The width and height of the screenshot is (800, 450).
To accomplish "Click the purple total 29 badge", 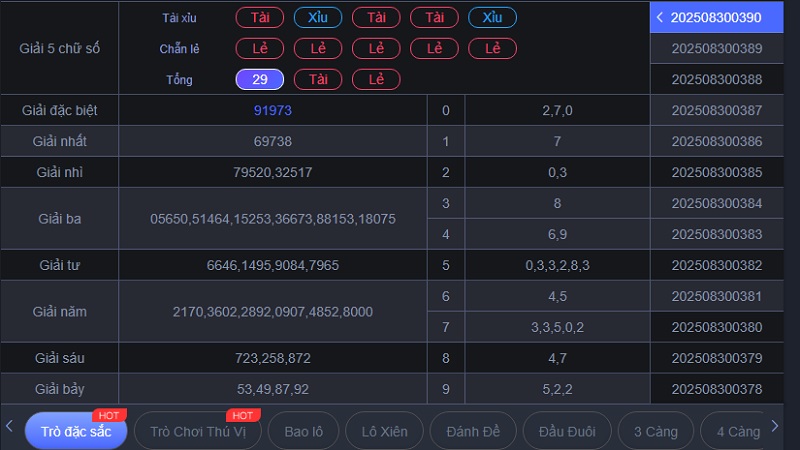I will [260, 80].
